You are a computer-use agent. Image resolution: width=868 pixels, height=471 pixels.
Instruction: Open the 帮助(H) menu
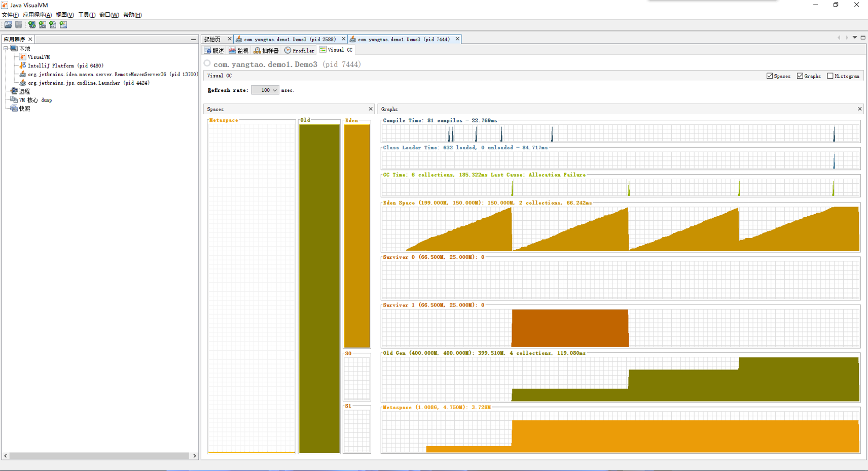(x=132, y=15)
